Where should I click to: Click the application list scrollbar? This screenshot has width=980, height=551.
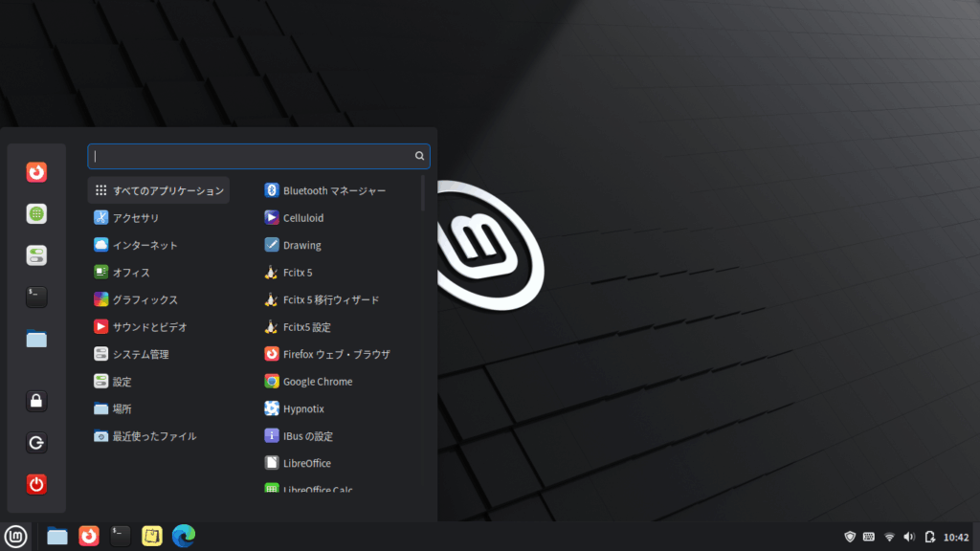[423, 192]
